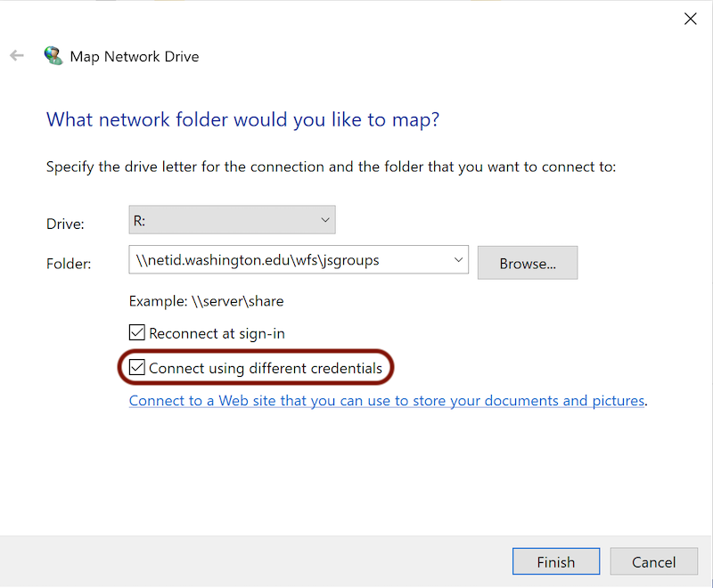This screenshot has height=588, width=713.
Task: Click the Folder: label
Action: click(69, 264)
